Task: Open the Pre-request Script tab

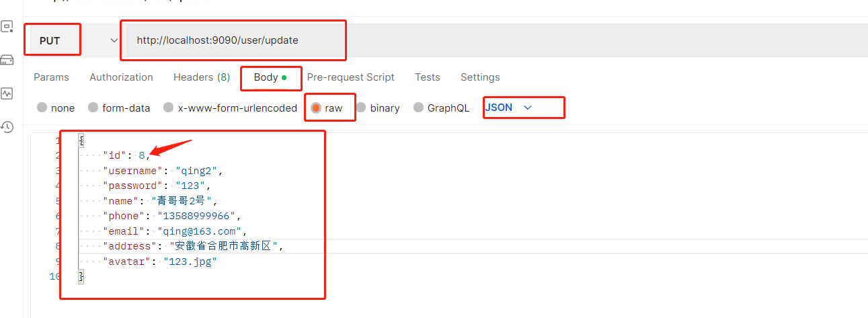Action: (350, 77)
